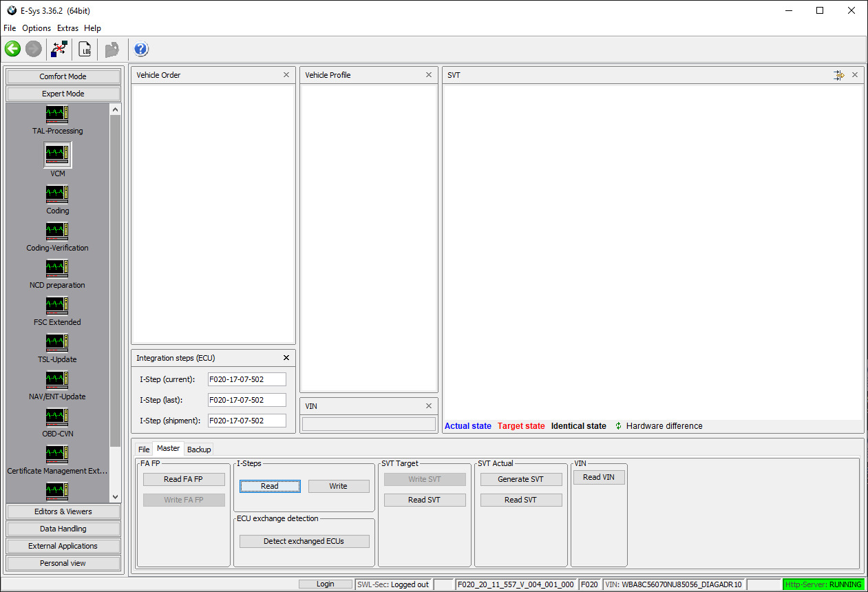Screen dimensions: 868x592
Task: Open the Help menu
Action: tap(92, 28)
